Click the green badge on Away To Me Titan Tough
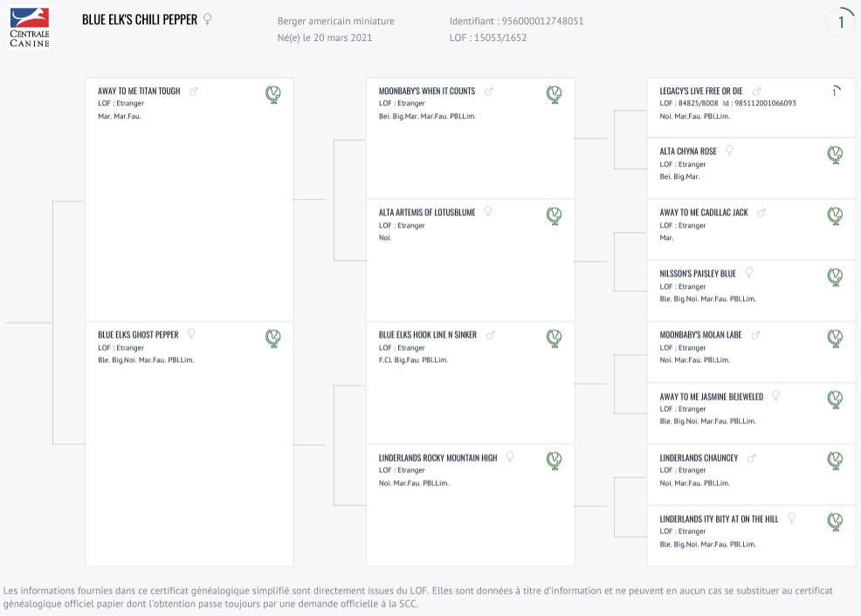861x616 pixels. point(273,94)
